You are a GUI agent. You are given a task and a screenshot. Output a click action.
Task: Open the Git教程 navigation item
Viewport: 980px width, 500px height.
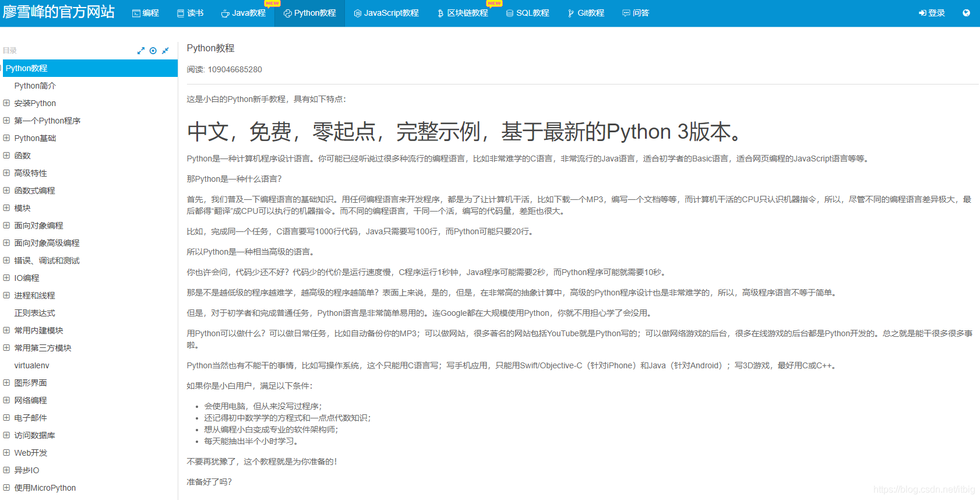[x=586, y=13]
